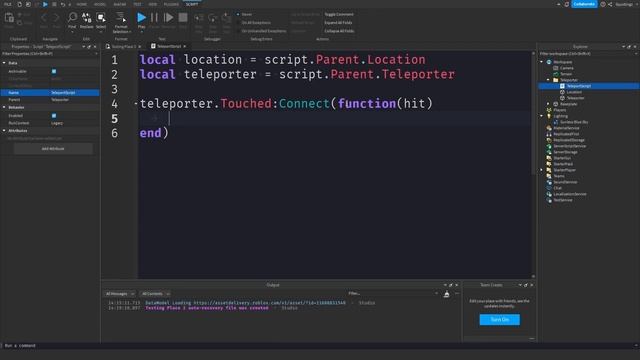Collapse the Teleporter folder node
Viewport: 640px width, 360px height.
549,80
